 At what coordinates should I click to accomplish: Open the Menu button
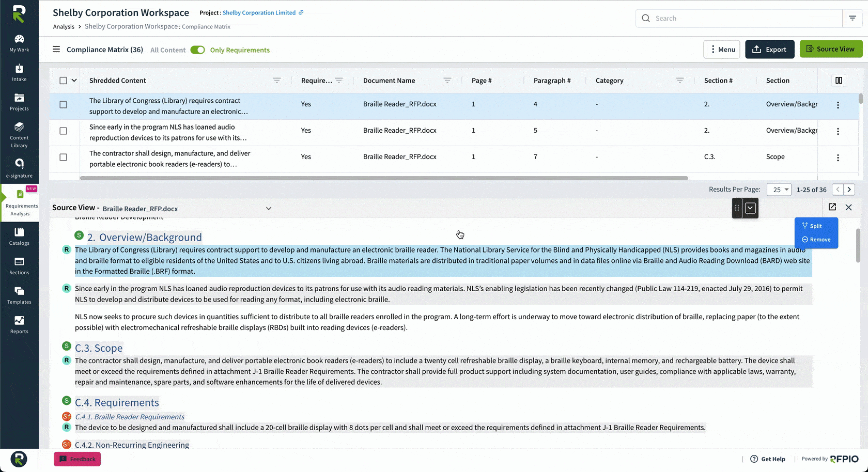click(721, 49)
